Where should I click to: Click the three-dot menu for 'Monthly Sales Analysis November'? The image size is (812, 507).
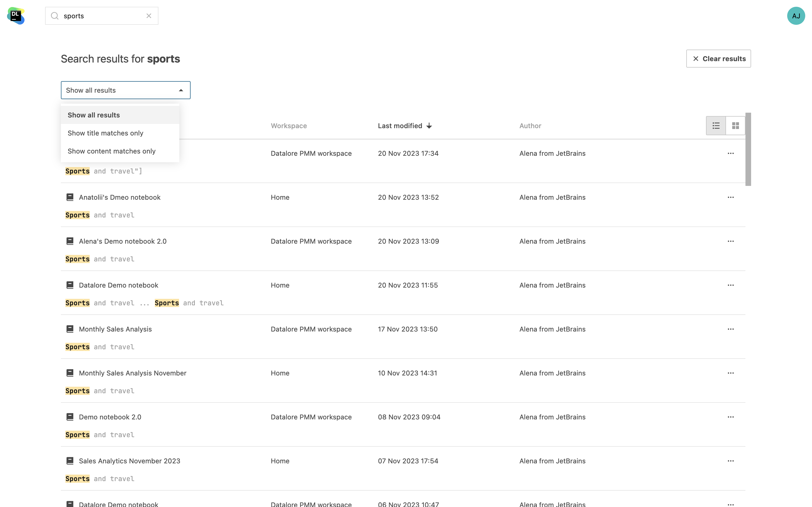(x=731, y=373)
